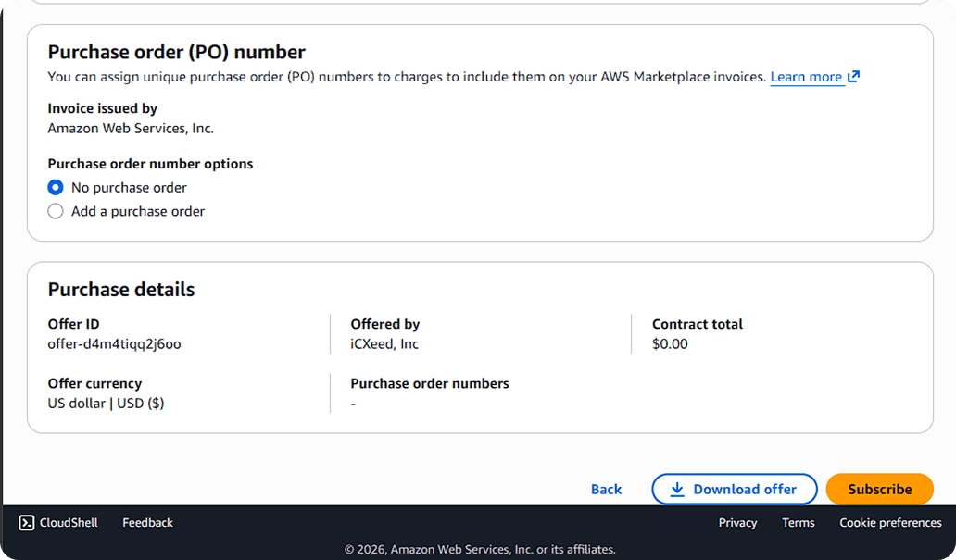Click Offer ID label
The width and height of the screenshot is (956, 560).
click(73, 324)
